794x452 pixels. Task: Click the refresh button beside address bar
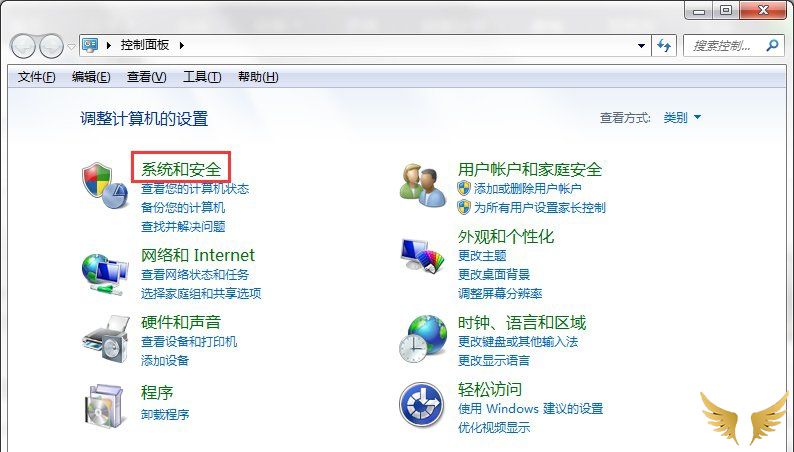tap(664, 46)
